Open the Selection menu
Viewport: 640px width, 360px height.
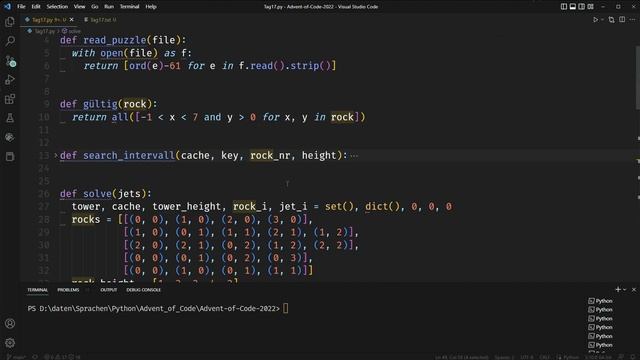pos(57,7)
